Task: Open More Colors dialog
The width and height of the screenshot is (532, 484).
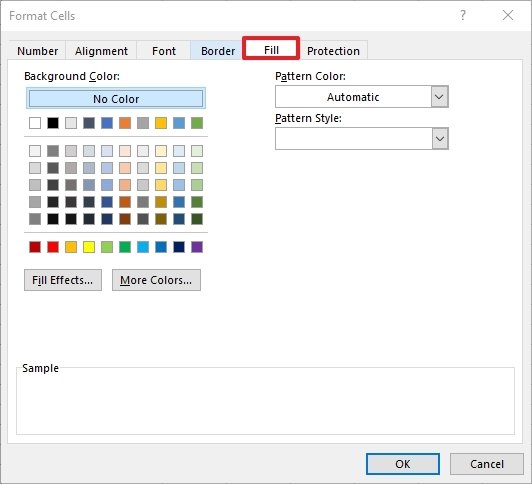Action: pos(156,280)
